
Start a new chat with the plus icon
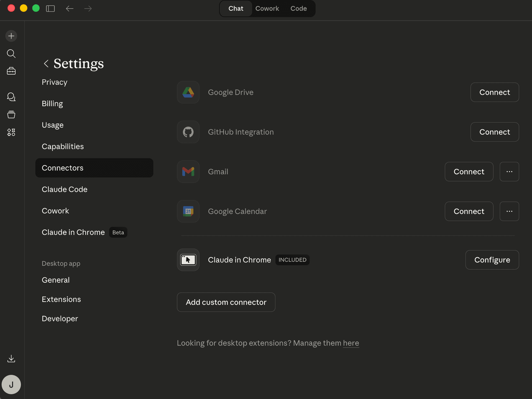pos(11,36)
